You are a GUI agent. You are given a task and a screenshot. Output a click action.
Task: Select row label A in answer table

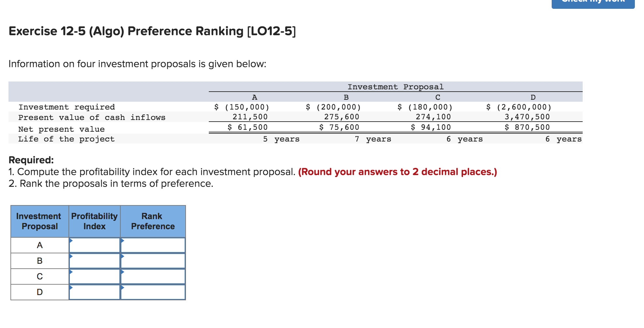point(39,245)
